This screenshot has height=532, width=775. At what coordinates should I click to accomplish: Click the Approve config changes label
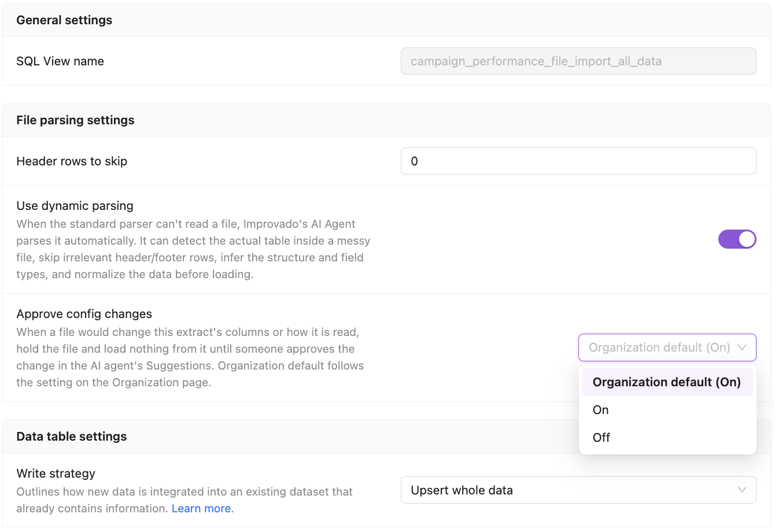[84, 314]
